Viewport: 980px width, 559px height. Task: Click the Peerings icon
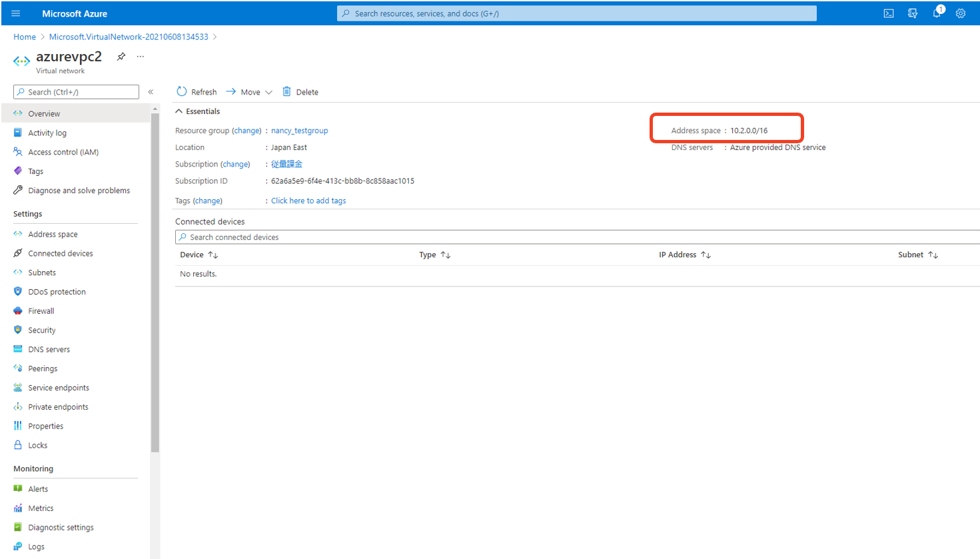(18, 368)
